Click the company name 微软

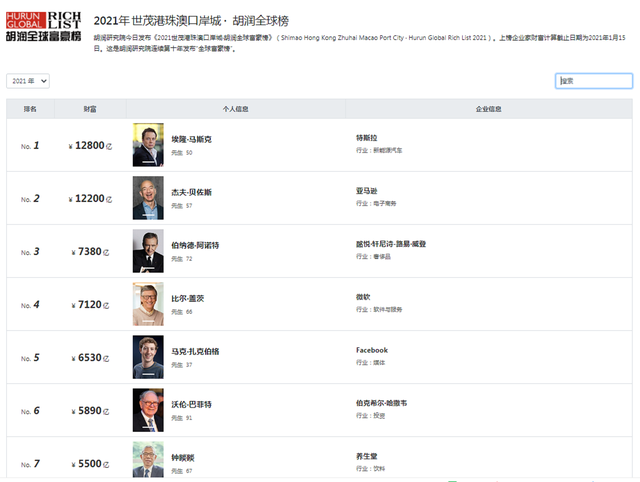pos(363,297)
